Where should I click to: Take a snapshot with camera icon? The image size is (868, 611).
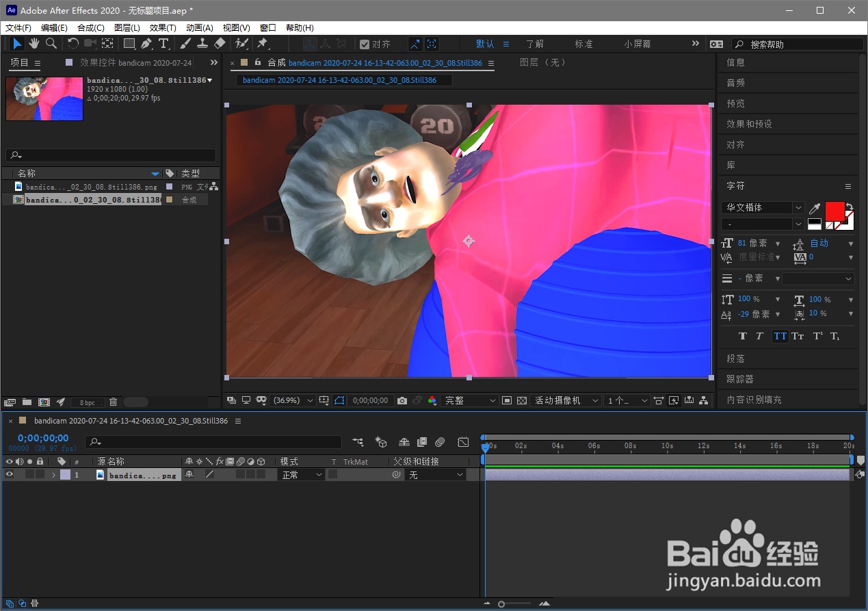coord(403,400)
